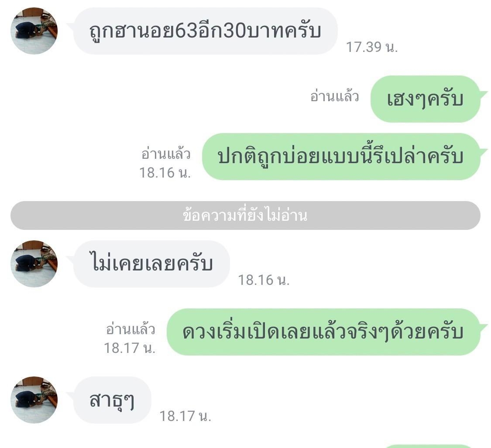The image size is (491, 448).
Task: Tap the 18.17 น. timestamp beside สาธุๆ
Action: (185, 417)
